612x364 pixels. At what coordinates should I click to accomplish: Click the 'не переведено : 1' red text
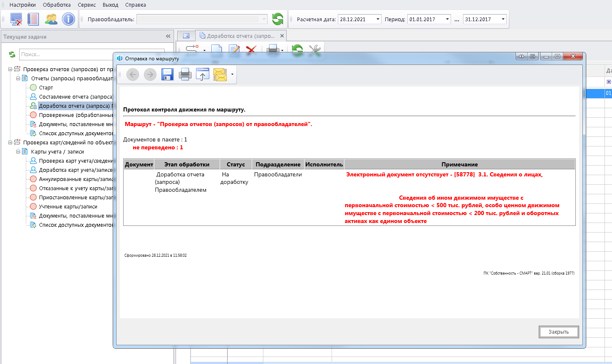158,148
